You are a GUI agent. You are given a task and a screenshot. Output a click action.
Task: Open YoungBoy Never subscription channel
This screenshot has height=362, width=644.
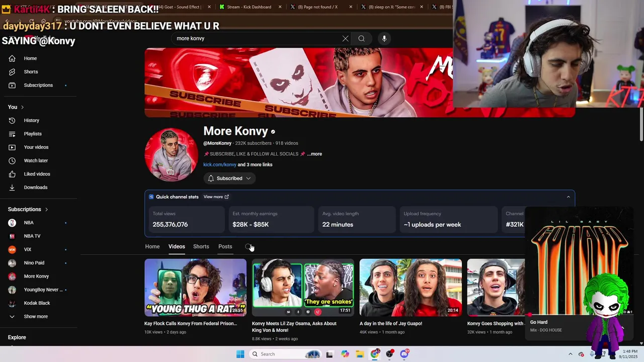tap(43, 290)
